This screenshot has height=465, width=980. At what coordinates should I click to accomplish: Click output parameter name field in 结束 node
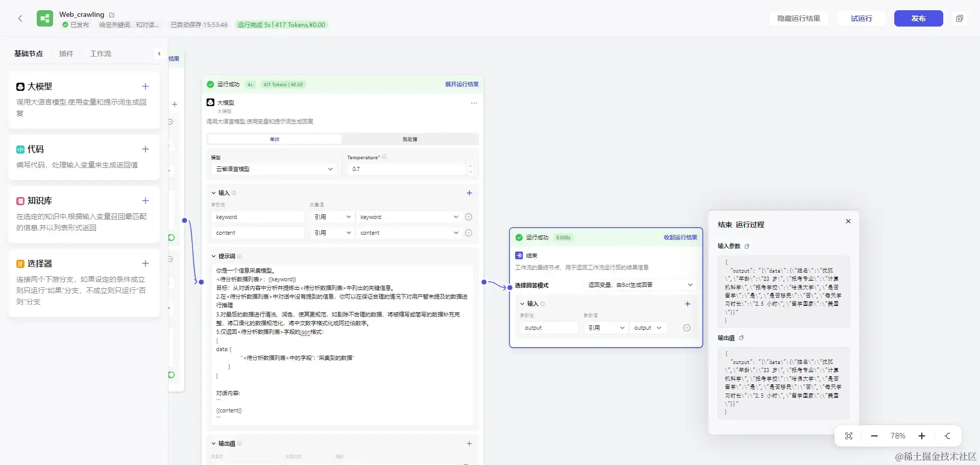(549, 328)
